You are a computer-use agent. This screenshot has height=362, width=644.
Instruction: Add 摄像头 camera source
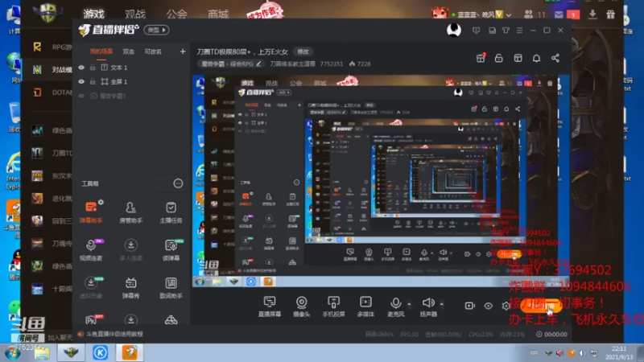[301, 306]
